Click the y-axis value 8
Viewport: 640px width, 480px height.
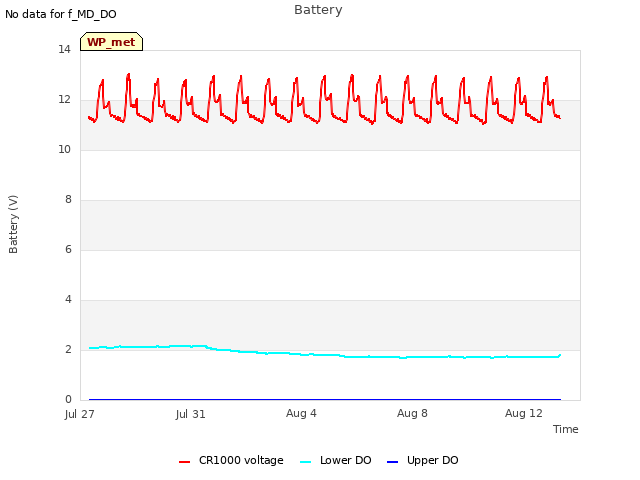[x=68, y=200]
